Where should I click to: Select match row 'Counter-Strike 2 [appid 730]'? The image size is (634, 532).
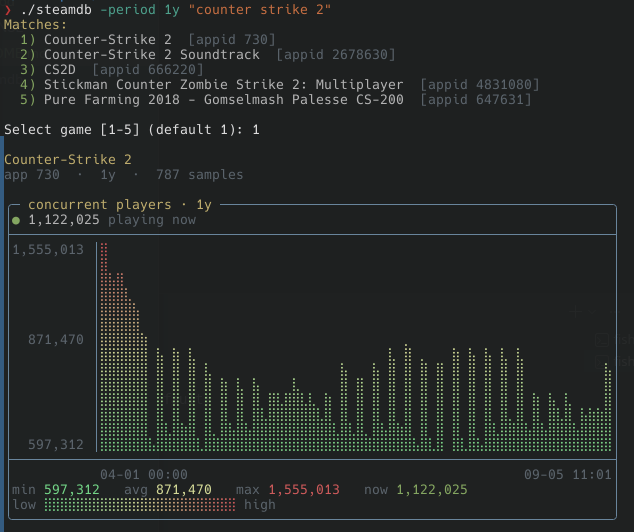pyautogui.click(x=148, y=40)
